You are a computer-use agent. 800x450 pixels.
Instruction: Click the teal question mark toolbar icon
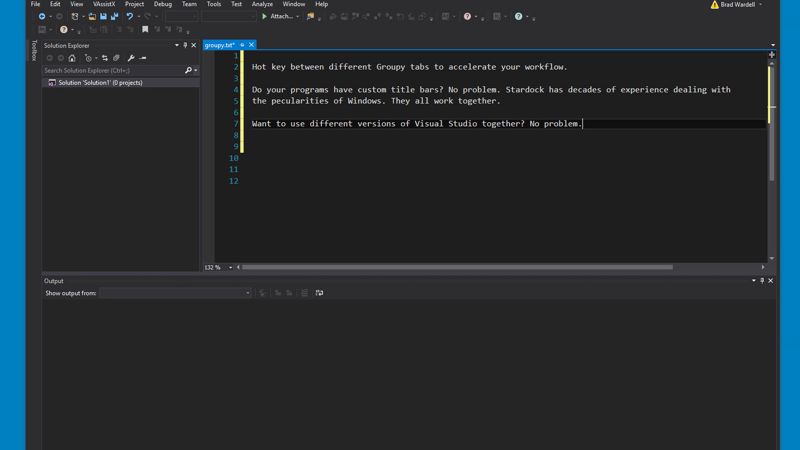[518, 16]
